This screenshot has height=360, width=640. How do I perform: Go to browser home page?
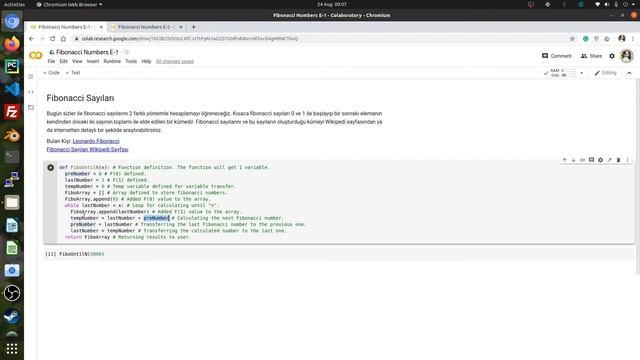point(63,38)
